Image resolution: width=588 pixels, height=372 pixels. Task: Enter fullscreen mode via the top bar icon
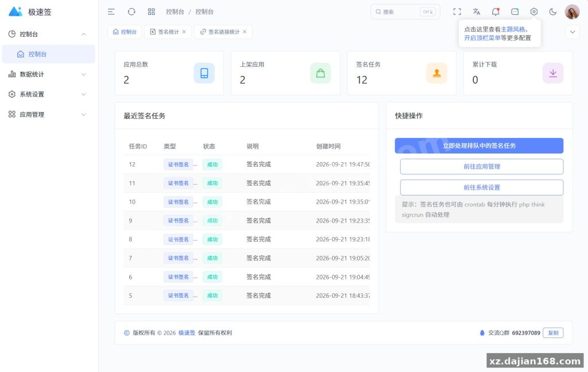tap(457, 11)
